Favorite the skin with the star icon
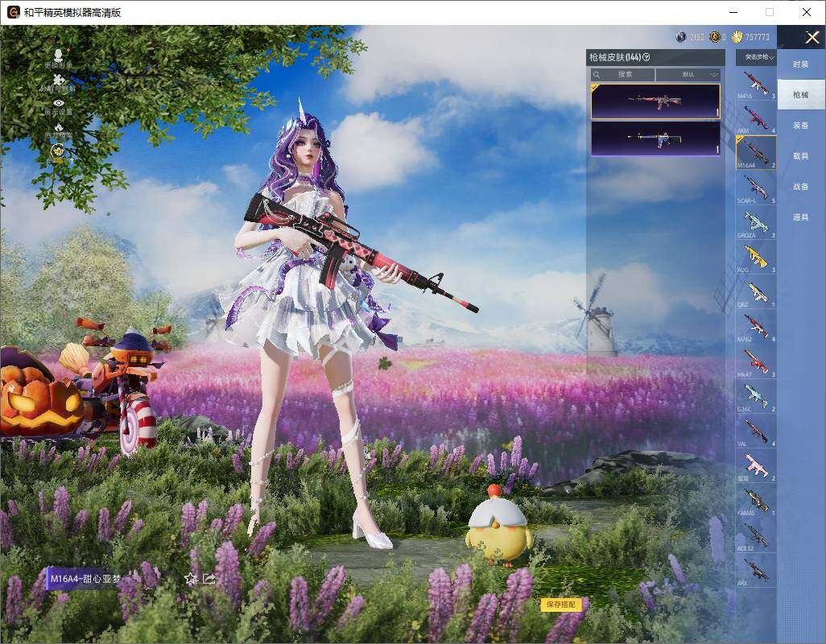 click(x=191, y=579)
